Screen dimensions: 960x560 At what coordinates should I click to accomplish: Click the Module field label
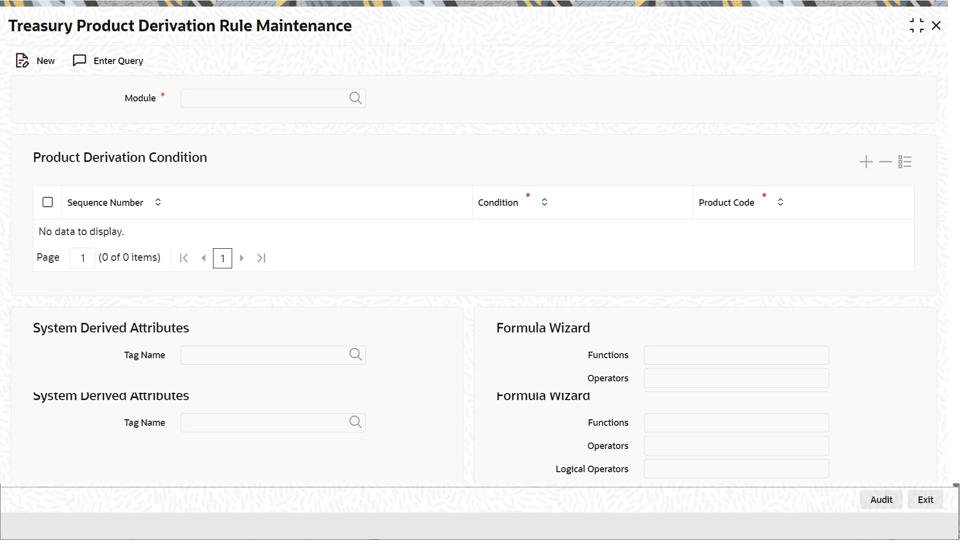point(140,98)
